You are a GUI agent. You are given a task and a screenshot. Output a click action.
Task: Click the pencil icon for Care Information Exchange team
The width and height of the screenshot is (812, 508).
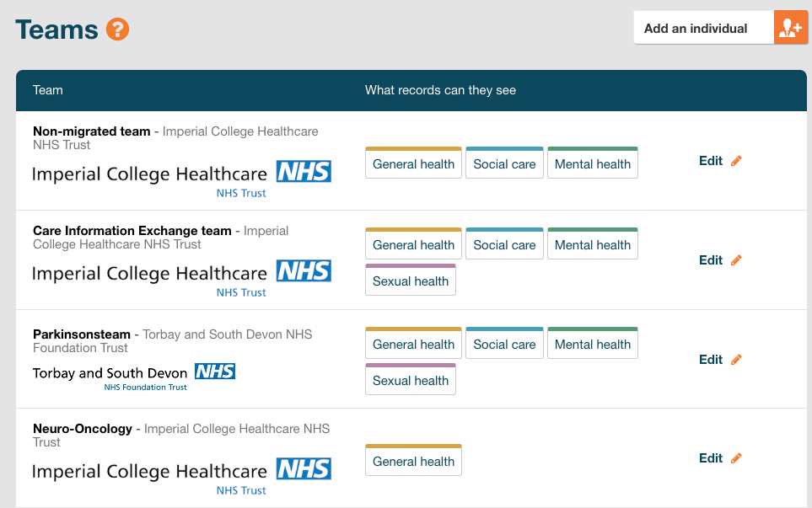coord(736,259)
